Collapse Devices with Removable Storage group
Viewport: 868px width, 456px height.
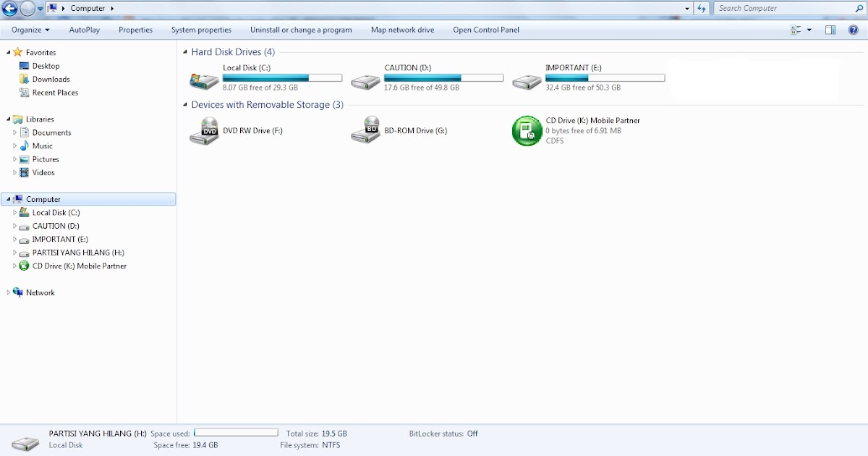[185, 106]
